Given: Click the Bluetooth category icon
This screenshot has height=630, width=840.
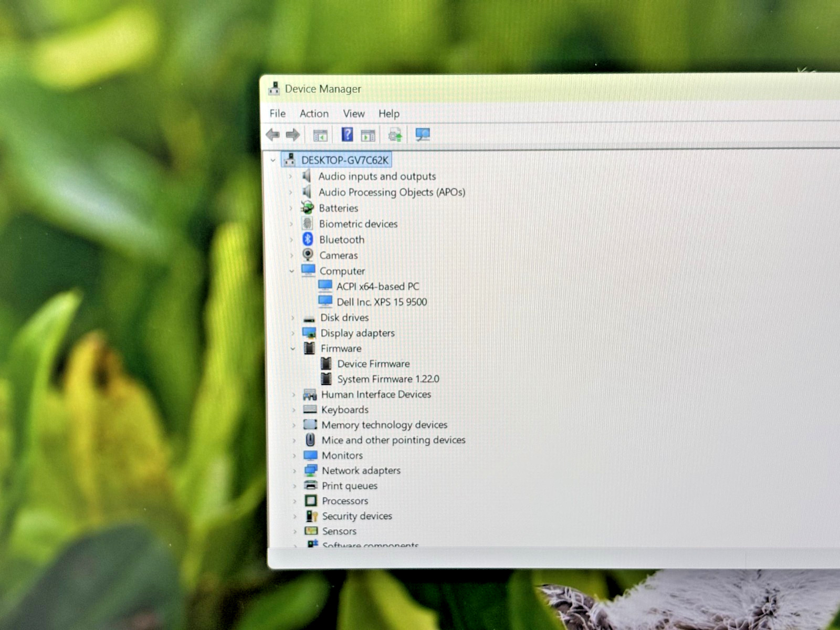Looking at the screenshot, I should [x=308, y=239].
